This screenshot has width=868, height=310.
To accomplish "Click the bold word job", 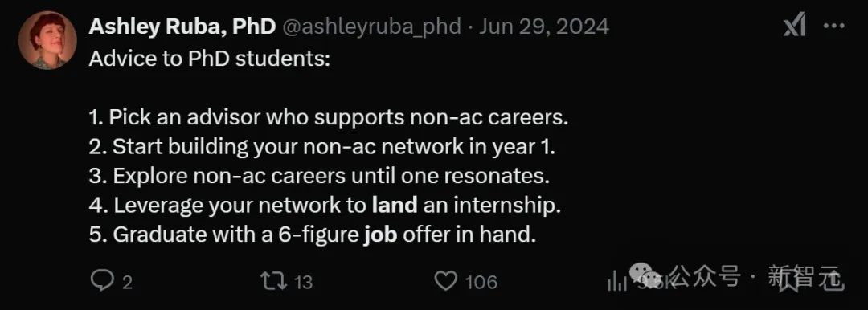I will (x=380, y=235).
